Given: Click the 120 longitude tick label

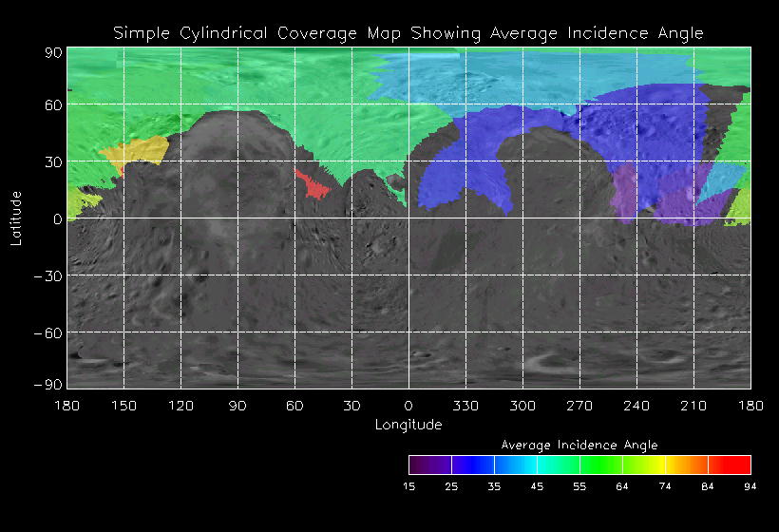Looking at the screenshot, I should pos(180,406).
